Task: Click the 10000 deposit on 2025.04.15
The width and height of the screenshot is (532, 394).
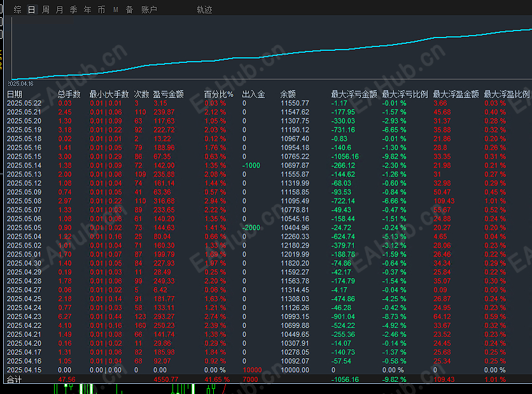Action: tap(252, 370)
